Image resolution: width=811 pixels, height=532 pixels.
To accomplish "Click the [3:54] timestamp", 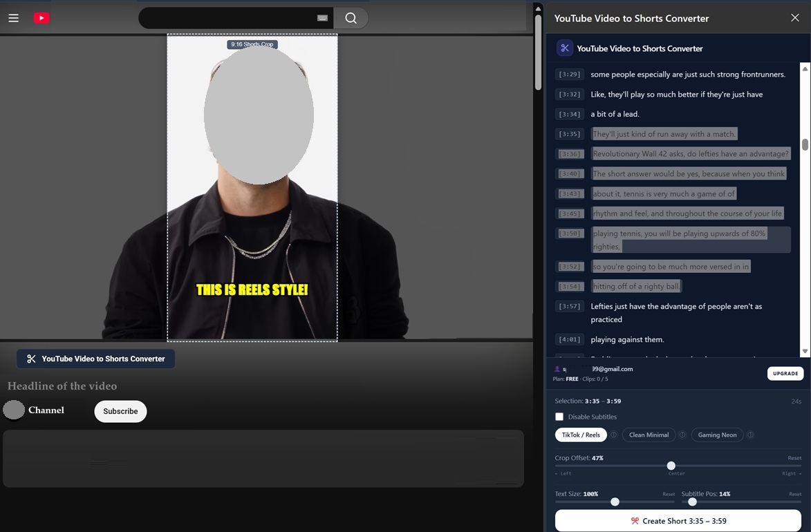I will 570,287.
